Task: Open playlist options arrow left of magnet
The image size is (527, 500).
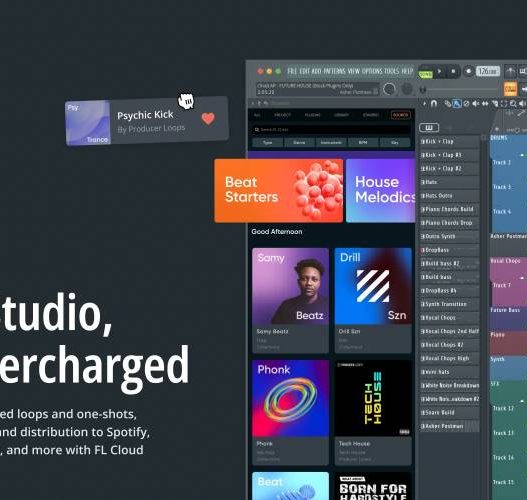Action: (424, 103)
